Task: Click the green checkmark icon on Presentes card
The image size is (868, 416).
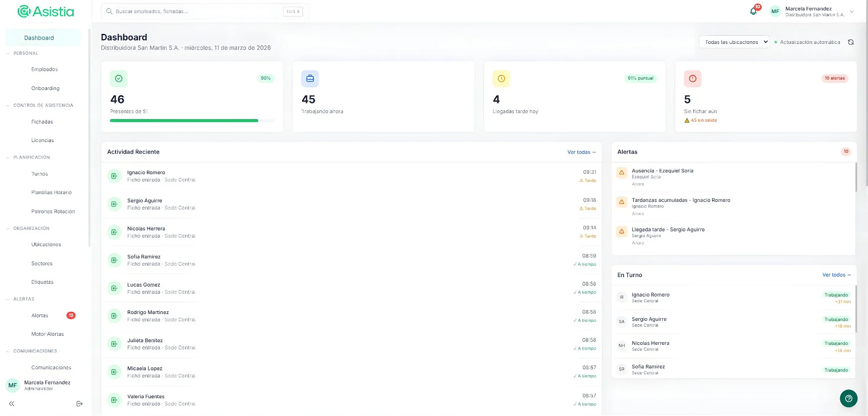Action: pos(118,79)
